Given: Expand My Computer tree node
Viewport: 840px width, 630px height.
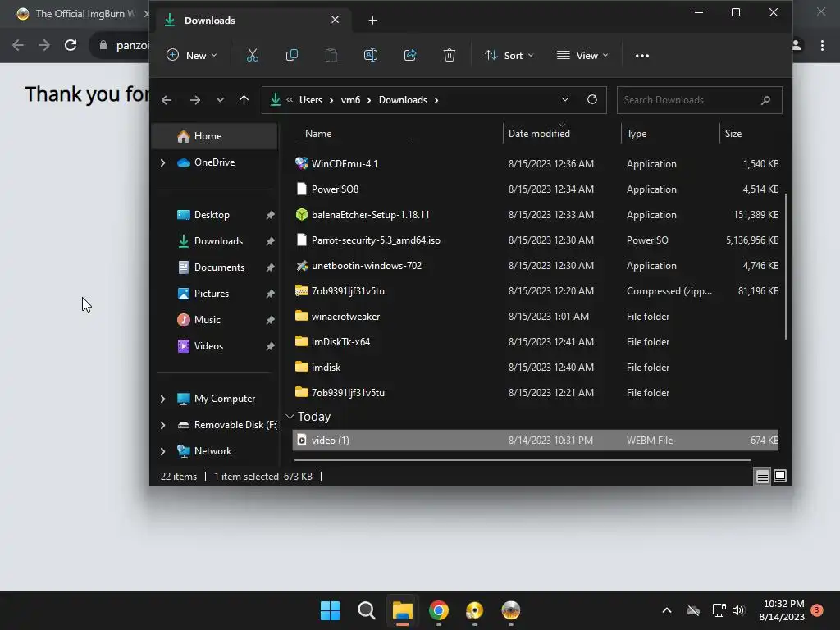Looking at the screenshot, I should 163,399.
